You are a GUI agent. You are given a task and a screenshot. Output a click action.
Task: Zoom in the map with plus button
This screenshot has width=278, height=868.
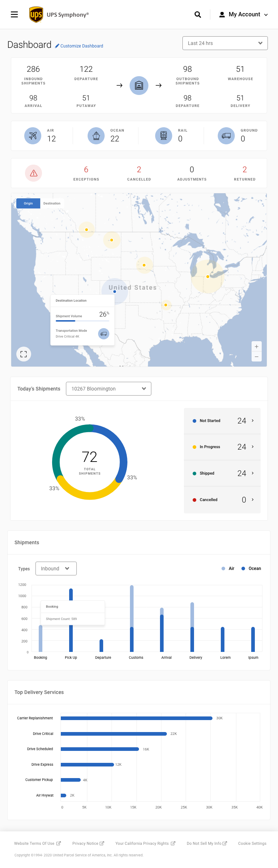point(256,347)
